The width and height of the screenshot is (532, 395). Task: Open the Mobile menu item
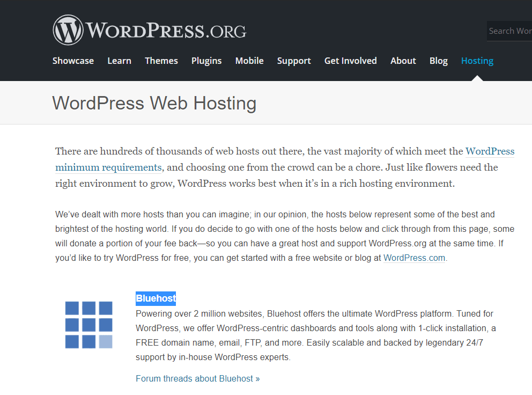point(249,61)
